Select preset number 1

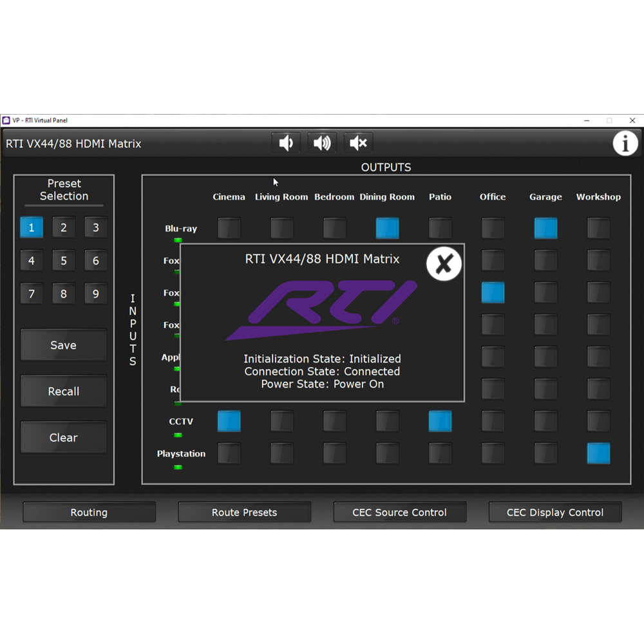click(32, 227)
